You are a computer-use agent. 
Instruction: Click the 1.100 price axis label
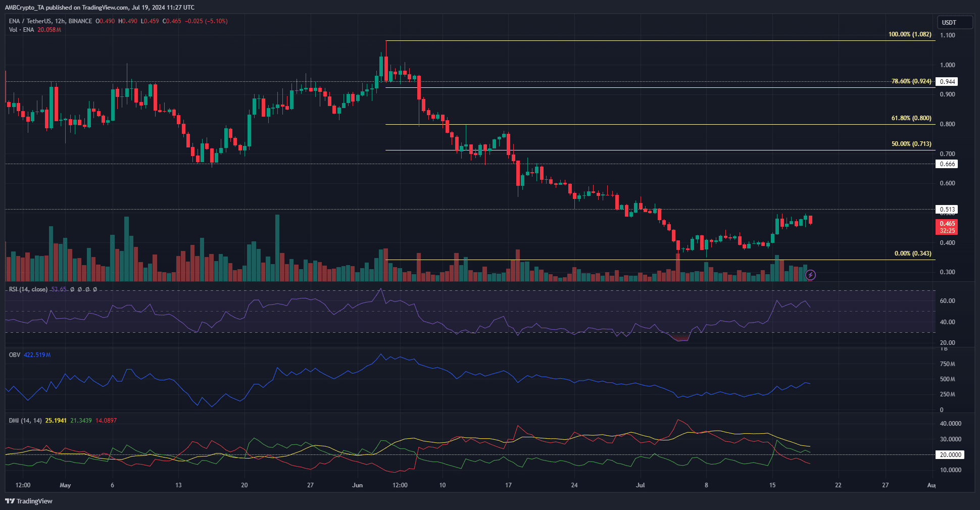[x=947, y=35]
